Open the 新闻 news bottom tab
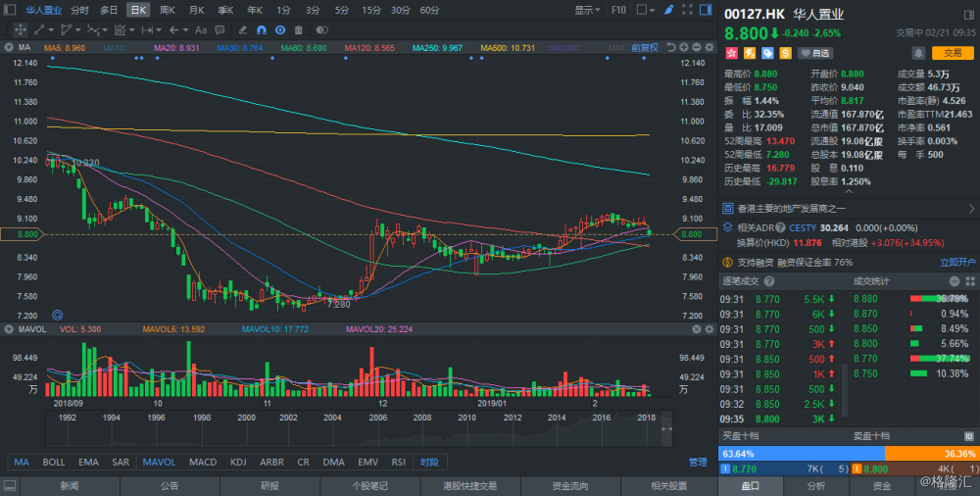The width and height of the screenshot is (980, 496). point(70,486)
